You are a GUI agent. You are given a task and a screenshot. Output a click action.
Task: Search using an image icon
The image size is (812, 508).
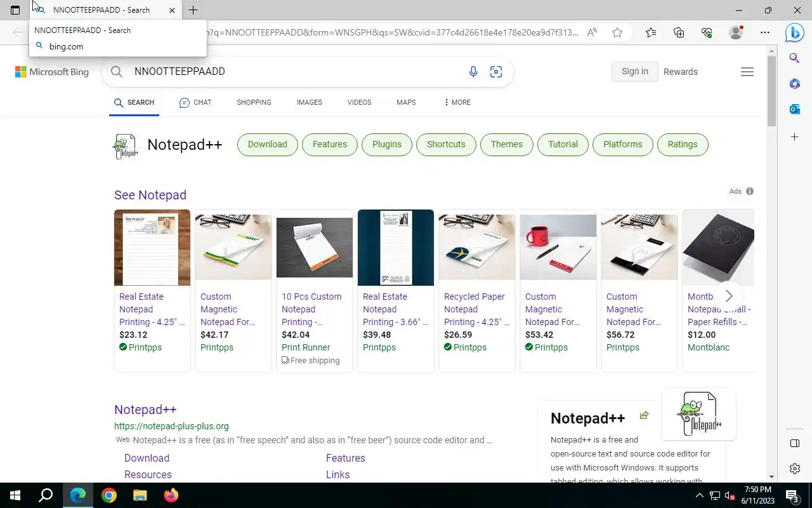pyautogui.click(x=496, y=72)
